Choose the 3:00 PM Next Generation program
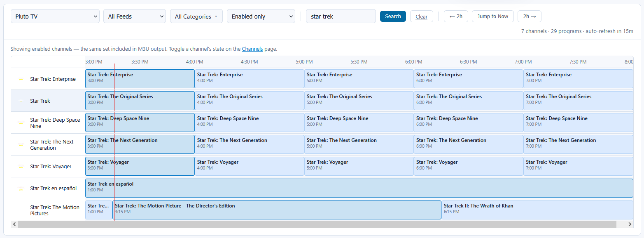The height and width of the screenshot is (238, 644). pyautogui.click(x=140, y=144)
